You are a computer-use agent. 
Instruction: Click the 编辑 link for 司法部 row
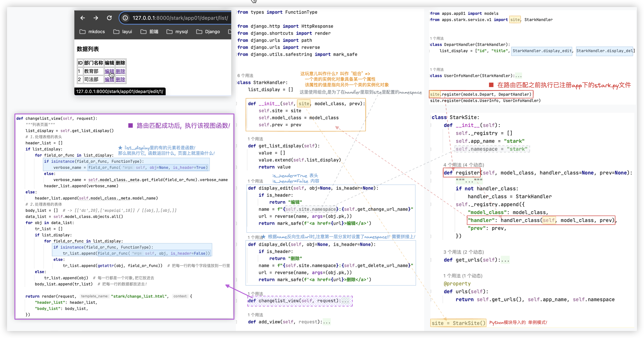tap(109, 80)
